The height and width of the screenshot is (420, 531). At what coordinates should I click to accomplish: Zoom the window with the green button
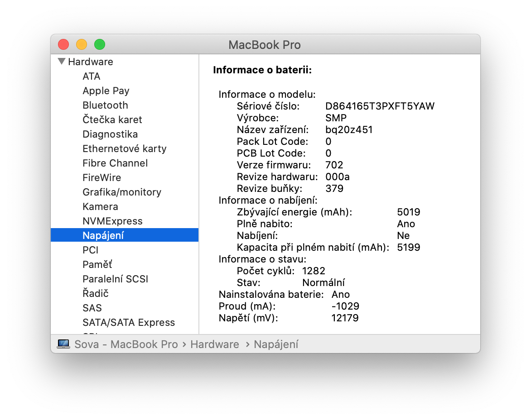[100, 44]
